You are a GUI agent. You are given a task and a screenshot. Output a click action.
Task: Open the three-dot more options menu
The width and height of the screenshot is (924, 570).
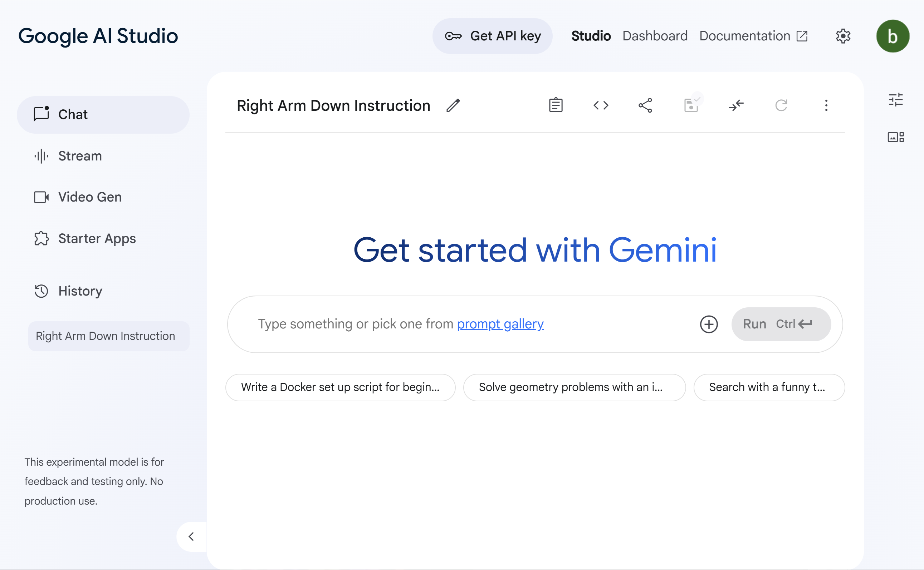(x=826, y=105)
